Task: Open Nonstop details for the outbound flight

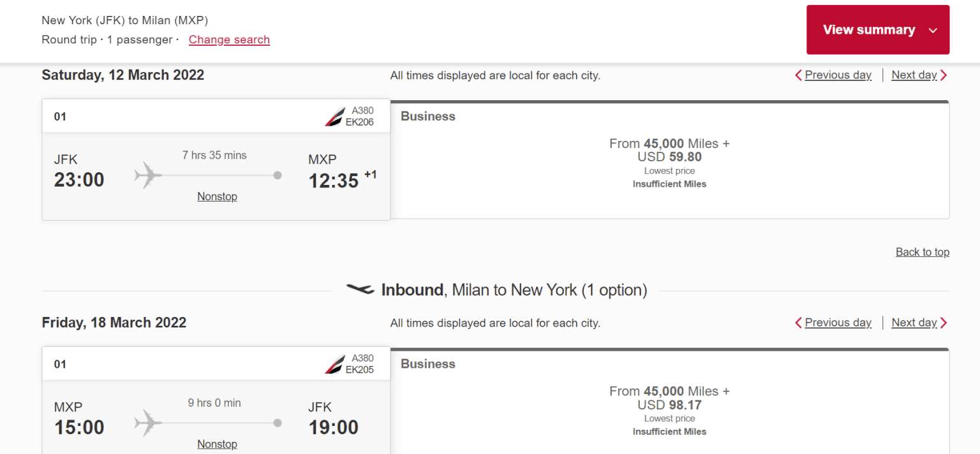Action: 217,196
